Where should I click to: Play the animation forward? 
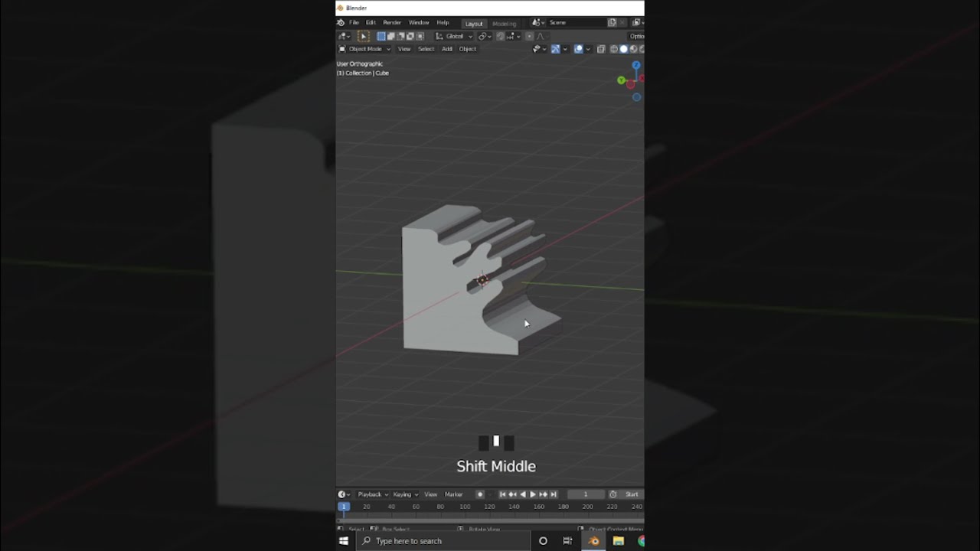pyautogui.click(x=533, y=494)
